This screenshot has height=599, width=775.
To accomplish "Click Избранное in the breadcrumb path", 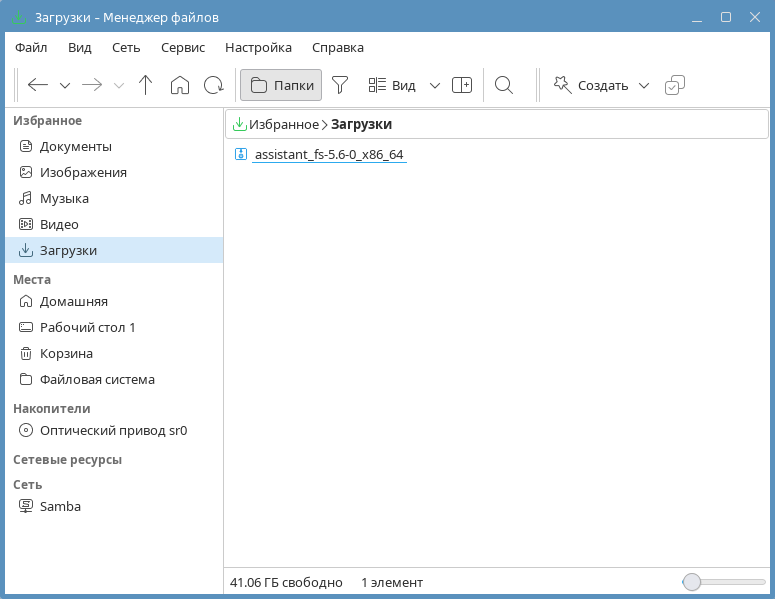I will click(x=283, y=125).
